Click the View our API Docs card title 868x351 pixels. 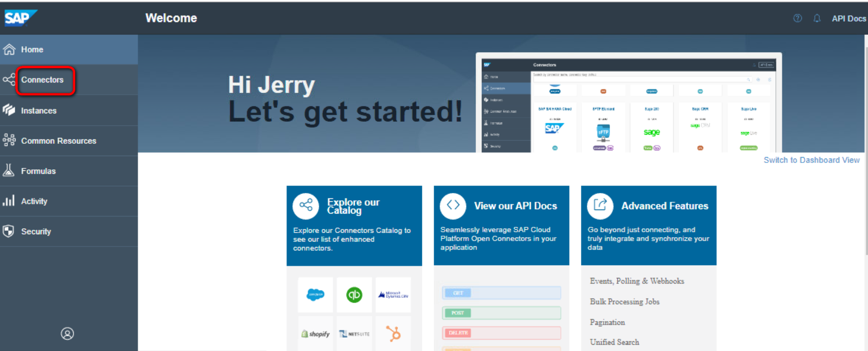pos(516,206)
